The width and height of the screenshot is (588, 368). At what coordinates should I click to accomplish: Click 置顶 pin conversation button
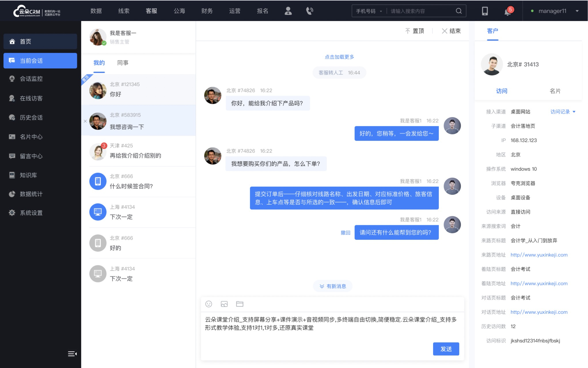(x=414, y=31)
